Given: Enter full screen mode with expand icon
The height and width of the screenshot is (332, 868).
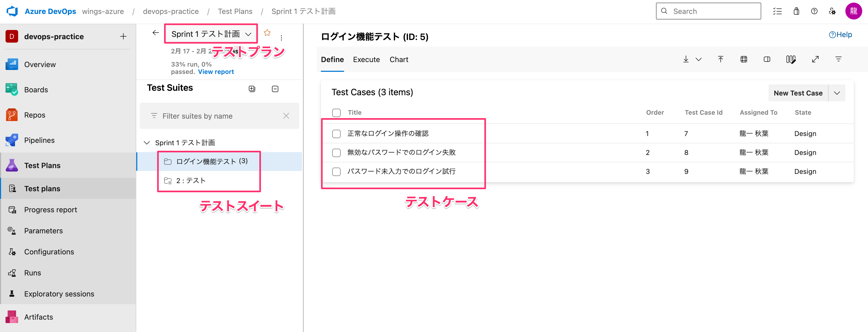Looking at the screenshot, I should [815, 59].
